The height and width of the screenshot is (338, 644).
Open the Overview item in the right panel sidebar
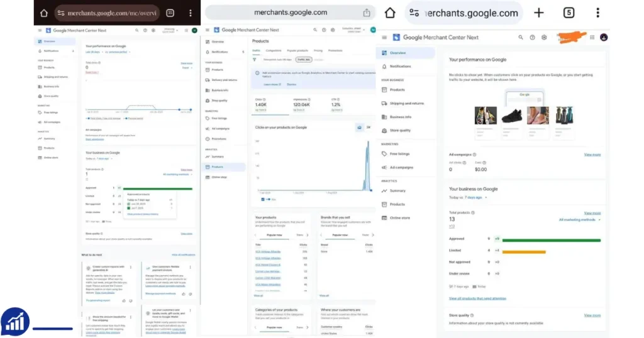coord(406,53)
